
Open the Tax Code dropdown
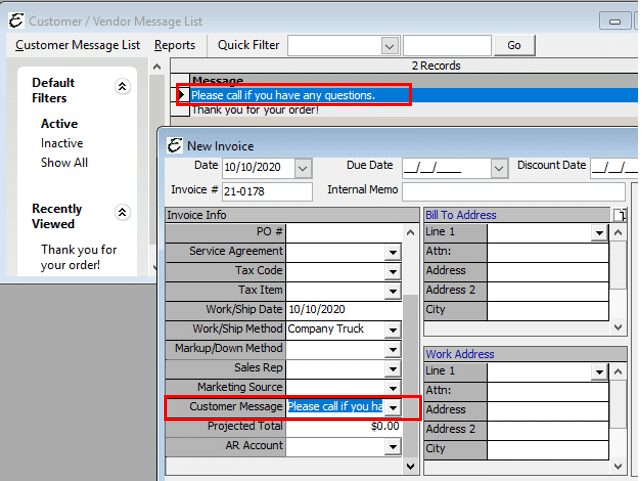[x=393, y=271]
